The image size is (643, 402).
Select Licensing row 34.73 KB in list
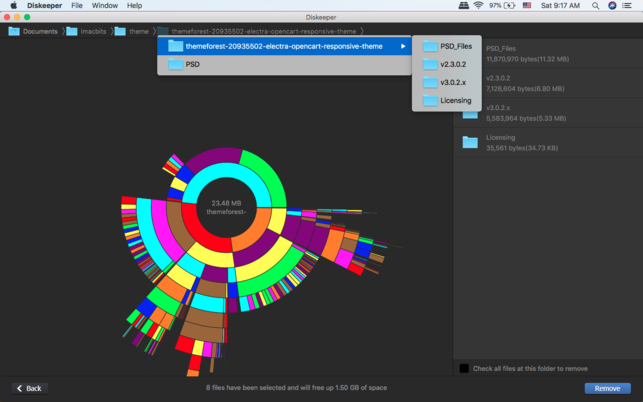[x=548, y=143]
